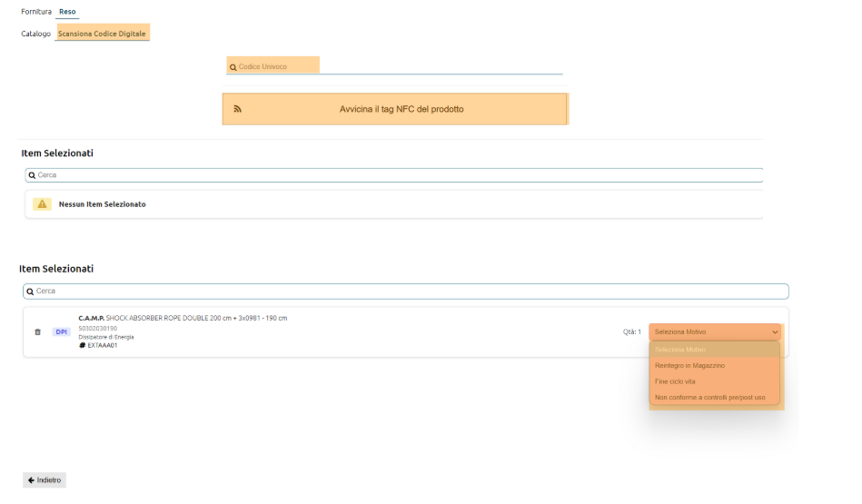The width and height of the screenshot is (862, 504).
Task: Click the product code 50302030190
Action: [x=98, y=328]
